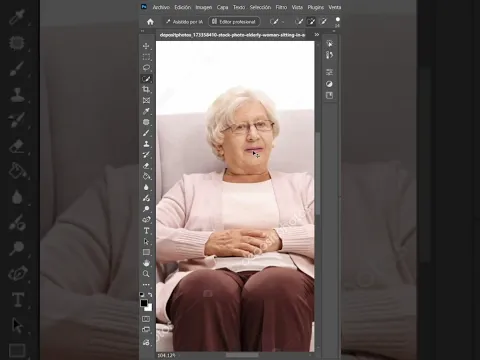The image size is (480, 360).
Task: Click the canvas vertical scrollbar
Action: click(x=318, y=173)
